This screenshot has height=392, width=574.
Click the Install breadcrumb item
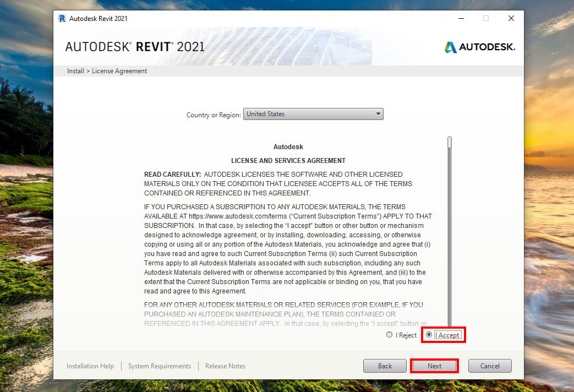tap(75, 70)
